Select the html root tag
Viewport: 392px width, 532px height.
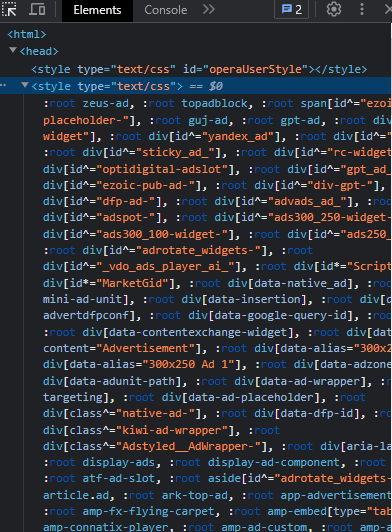[x=26, y=35]
